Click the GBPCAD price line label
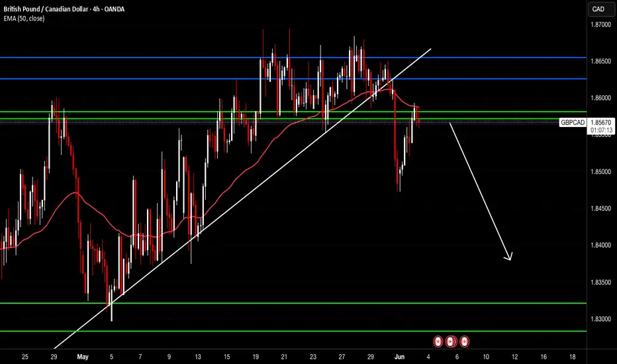The height and width of the screenshot is (364, 617). coord(573,122)
